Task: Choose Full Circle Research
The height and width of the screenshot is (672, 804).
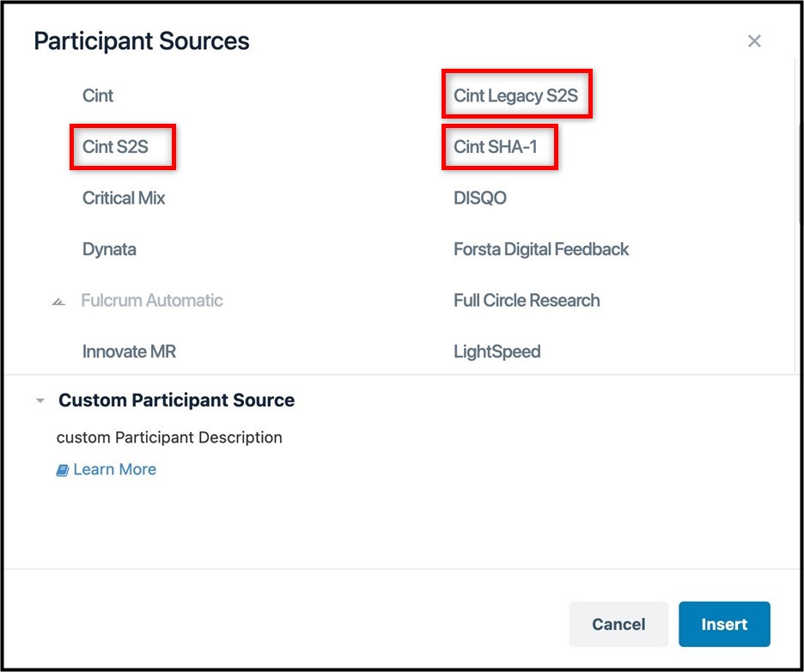Action: click(x=526, y=300)
